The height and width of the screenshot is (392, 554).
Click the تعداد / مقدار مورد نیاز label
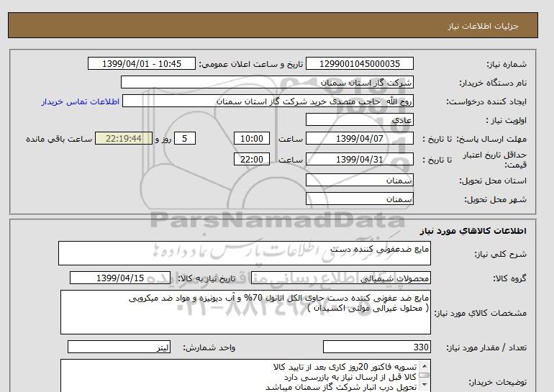coord(486,348)
